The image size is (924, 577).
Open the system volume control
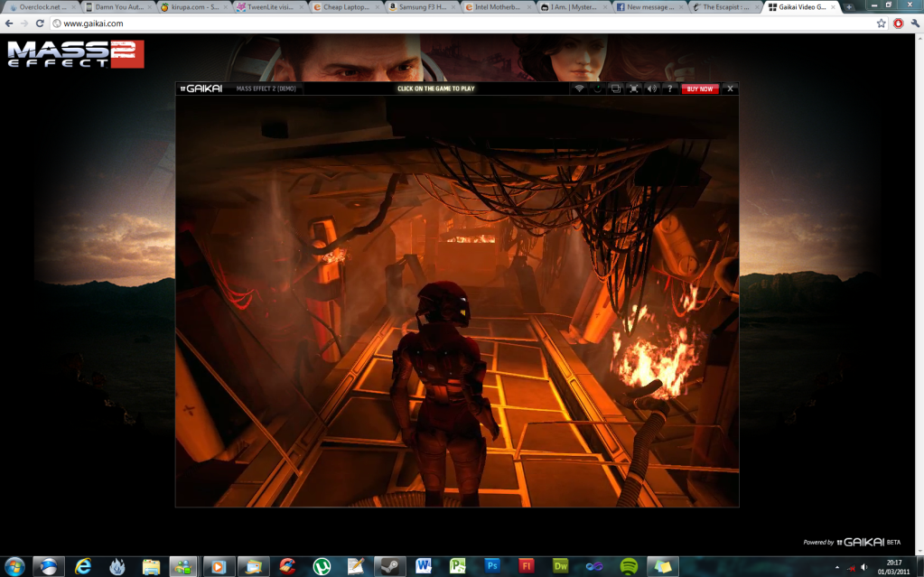pyautogui.click(x=863, y=567)
